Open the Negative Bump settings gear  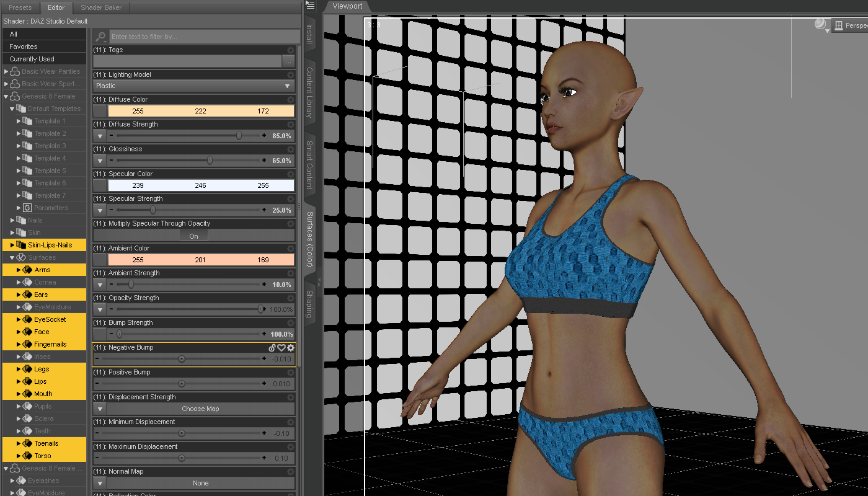point(291,348)
